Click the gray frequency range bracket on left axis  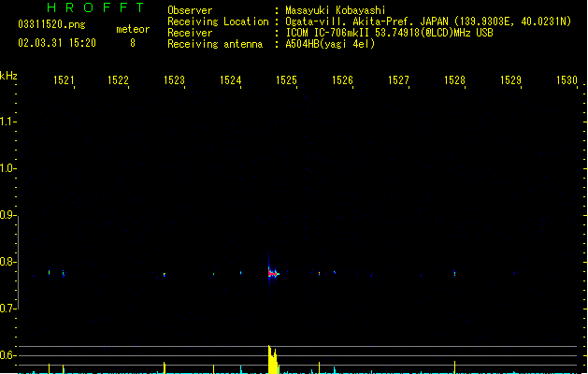tap(19, 262)
